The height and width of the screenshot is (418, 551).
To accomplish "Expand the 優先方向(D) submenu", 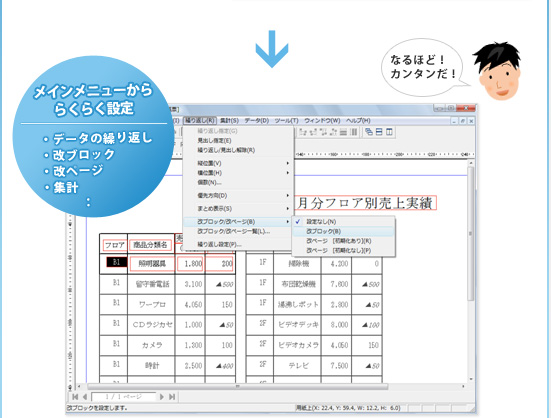I will pyautogui.click(x=239, y=196).
